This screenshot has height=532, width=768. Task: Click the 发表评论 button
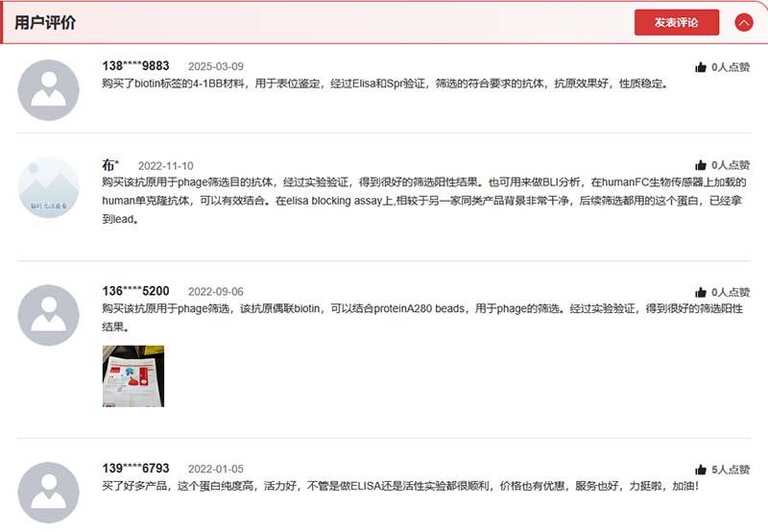pyautogui.click(x=676, y=22)
